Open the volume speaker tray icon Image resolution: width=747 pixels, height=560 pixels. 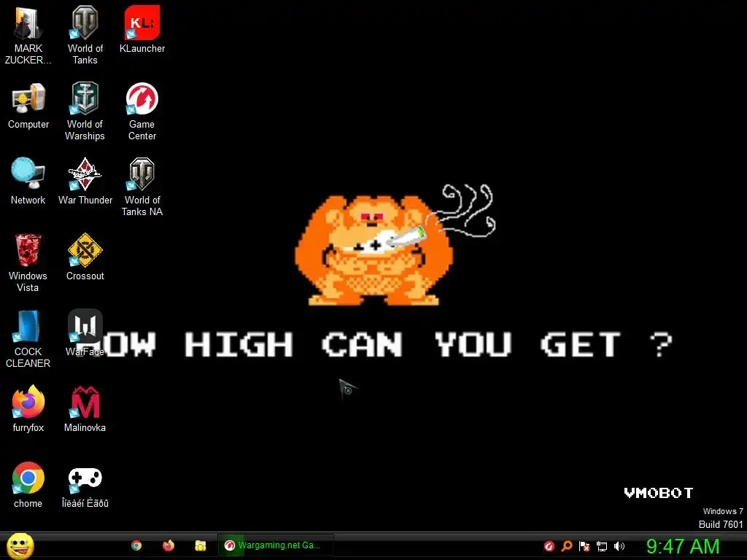point(619,546)
